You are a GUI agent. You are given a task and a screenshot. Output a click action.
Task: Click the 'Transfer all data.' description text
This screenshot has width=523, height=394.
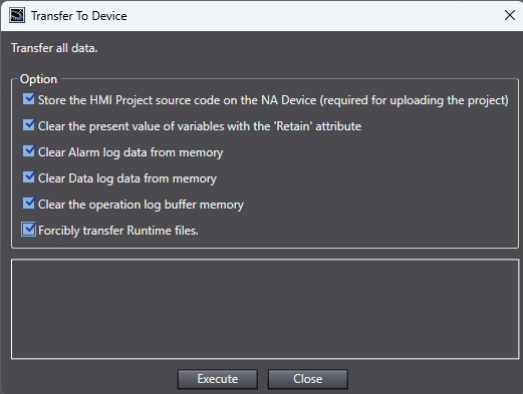coord(54,48)
